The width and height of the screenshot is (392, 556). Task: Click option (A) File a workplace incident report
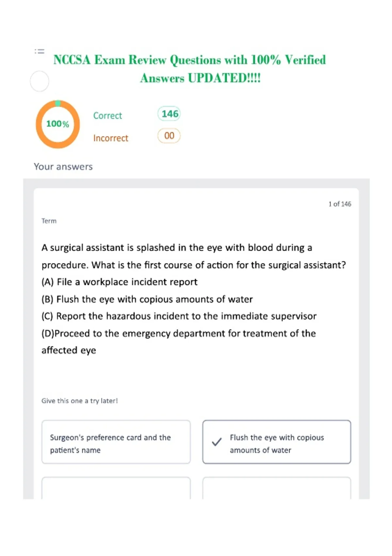point(120,282)
